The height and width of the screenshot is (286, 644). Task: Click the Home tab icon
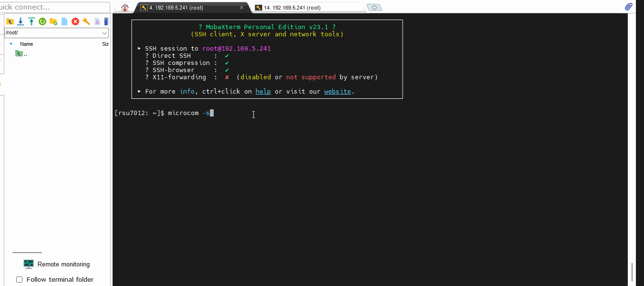(x=125, y=8)
